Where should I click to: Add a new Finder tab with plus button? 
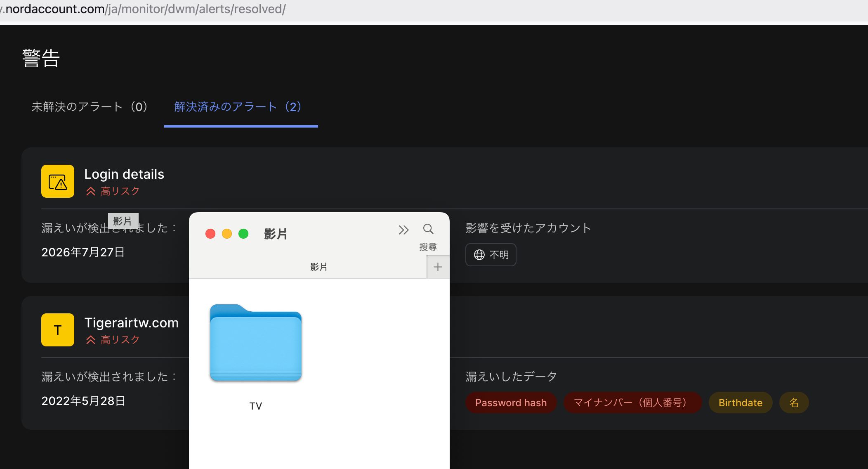(x=438, y=267)
